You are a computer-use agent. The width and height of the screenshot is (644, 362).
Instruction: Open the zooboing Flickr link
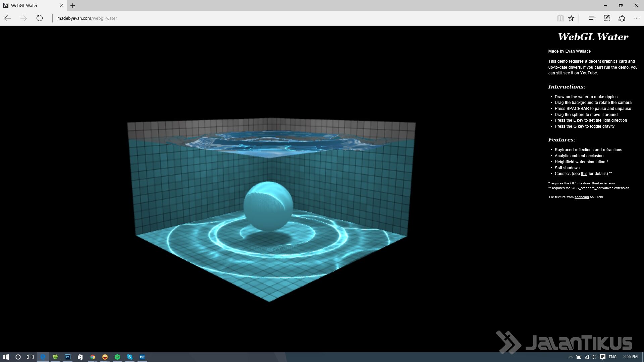tap(581, 197)
